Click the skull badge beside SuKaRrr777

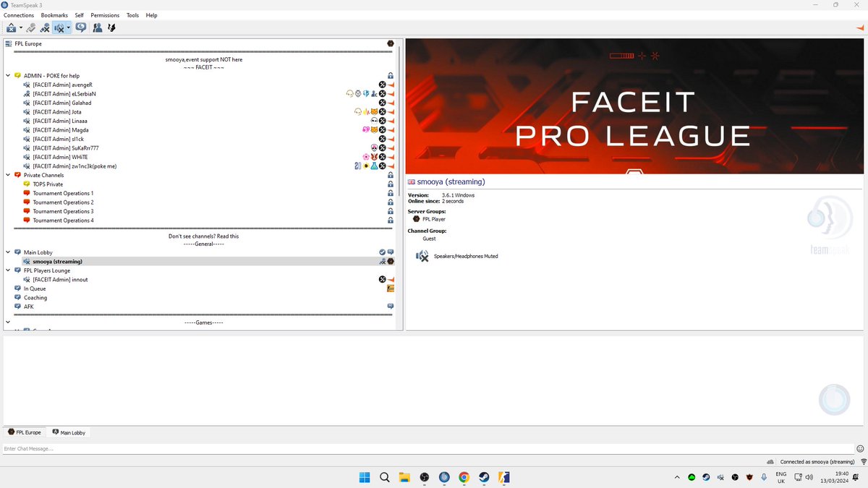tap(374, 148)
